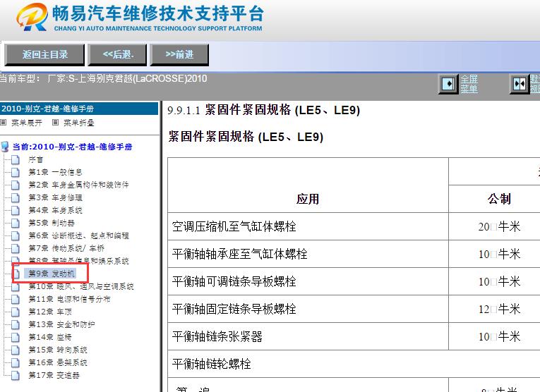This screenshot has width=540, height=392.
Task: Click page icon beside 第14章 座椅
Action: (x=15, y=337)
